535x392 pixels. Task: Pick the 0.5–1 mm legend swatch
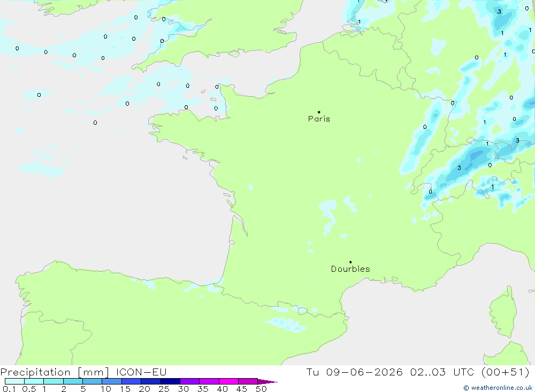(34, 381)
